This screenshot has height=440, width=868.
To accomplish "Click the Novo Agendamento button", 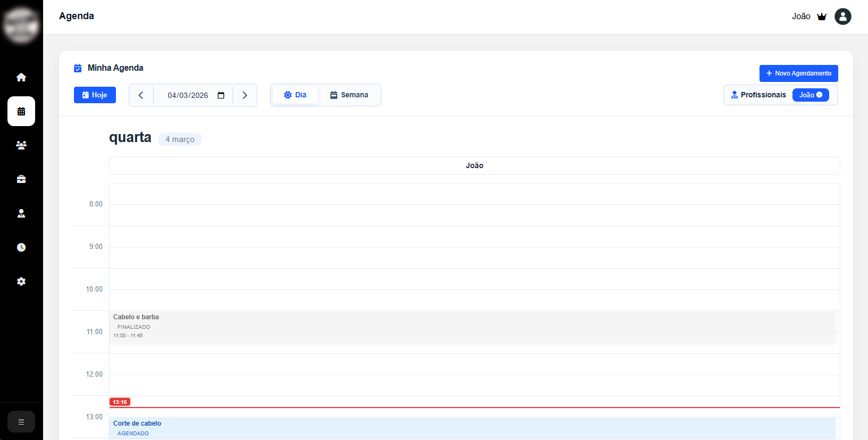I will (x=798, y=73).
